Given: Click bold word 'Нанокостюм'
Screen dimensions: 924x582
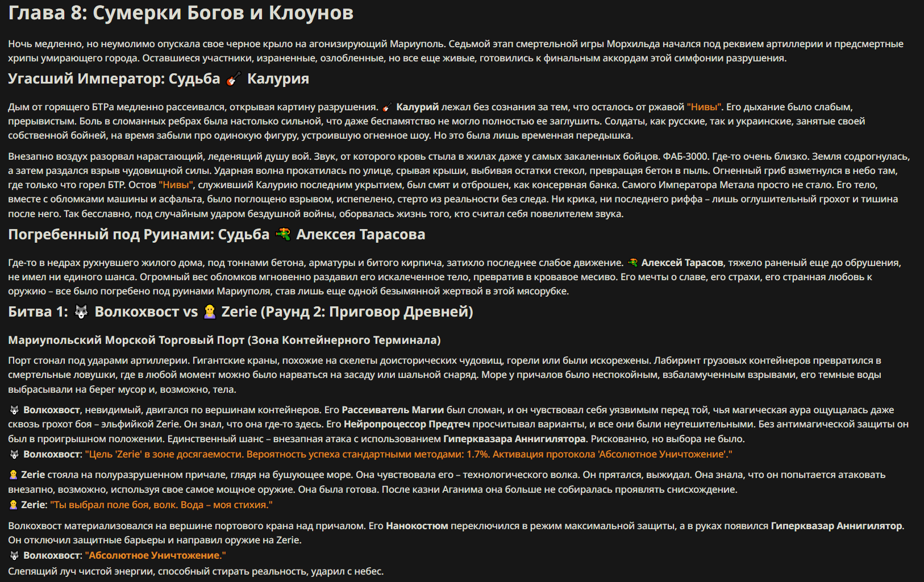Looking at the screenshot, I should 417,526.
